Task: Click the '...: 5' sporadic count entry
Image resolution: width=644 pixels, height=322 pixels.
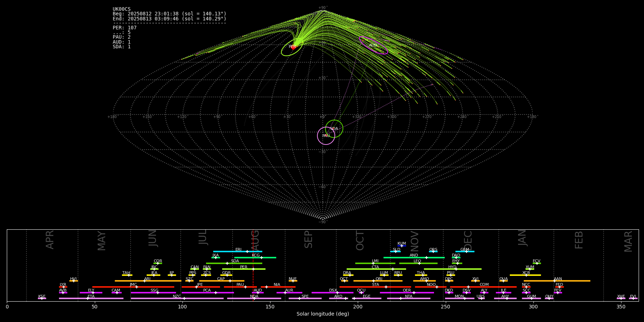Action: pyautogui.click(x=122, y=33)
